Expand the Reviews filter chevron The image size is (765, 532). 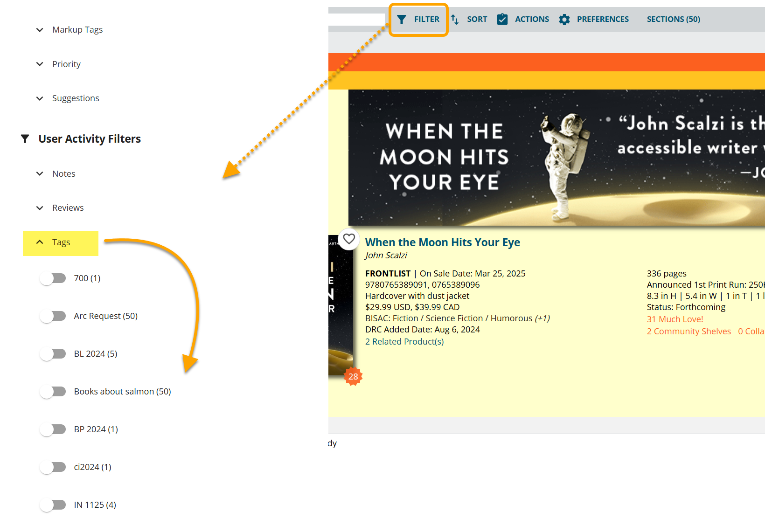[40, 208]
